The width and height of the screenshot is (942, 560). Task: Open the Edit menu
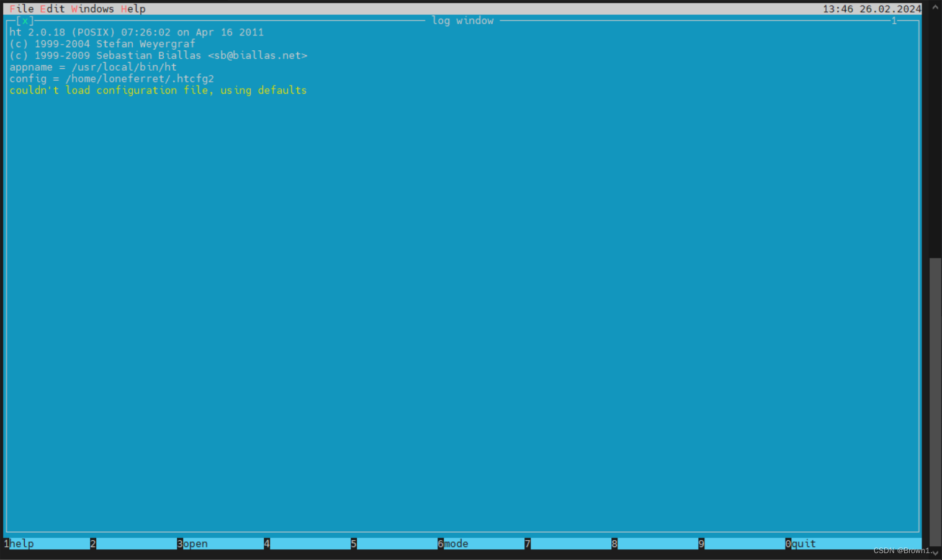[x=52, y=8]
